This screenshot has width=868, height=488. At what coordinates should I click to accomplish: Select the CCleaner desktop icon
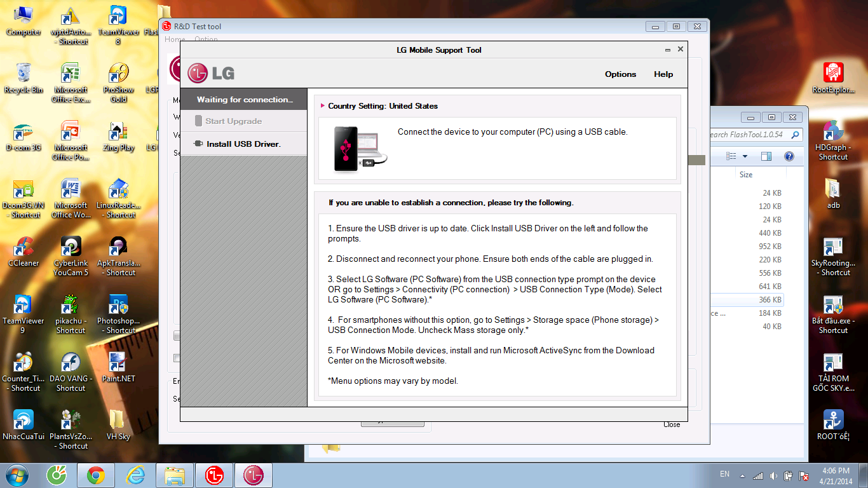tap(24, 252)
